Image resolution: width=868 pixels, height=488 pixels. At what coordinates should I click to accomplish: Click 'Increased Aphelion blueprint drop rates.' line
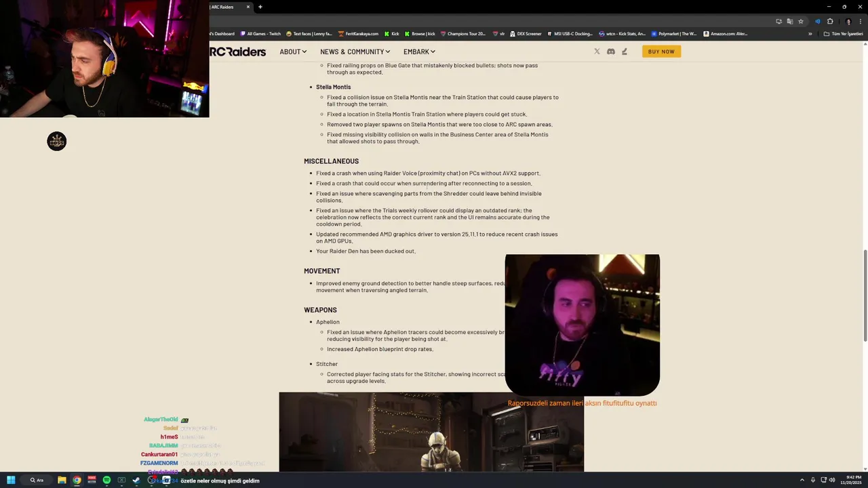tap(380, 349)
